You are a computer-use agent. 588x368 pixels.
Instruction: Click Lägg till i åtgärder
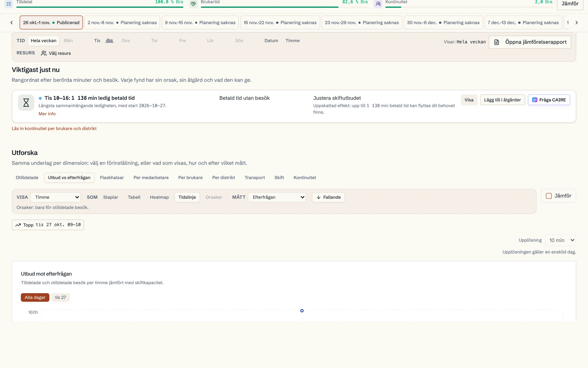tap(502, 100)
